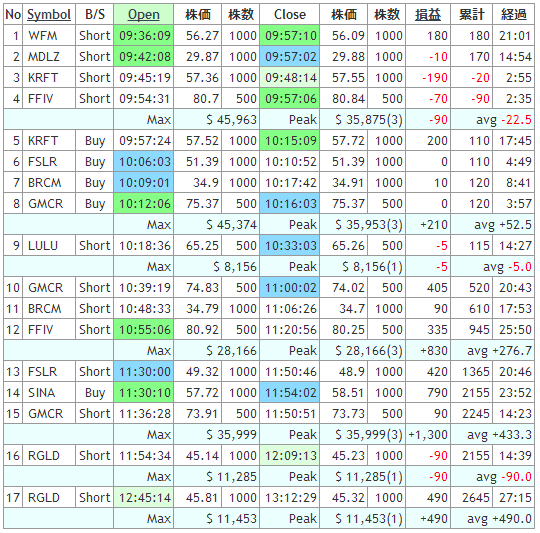This screenshot has width=540, height=533.
Task: Click open time 09:57:24 for KRFT Buy
Action: 144,140
